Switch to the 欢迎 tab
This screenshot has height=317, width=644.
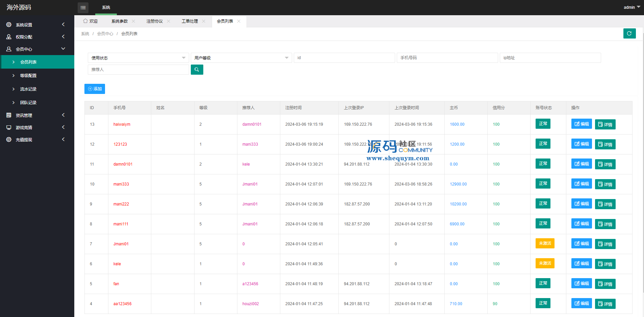[90, 21]
